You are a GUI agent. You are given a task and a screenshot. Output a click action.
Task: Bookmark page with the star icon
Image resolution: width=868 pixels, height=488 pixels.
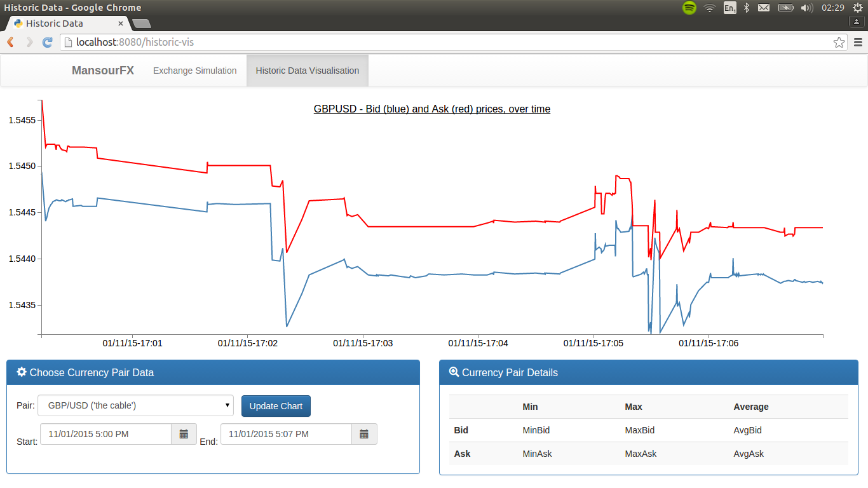[x=839, y=43]
